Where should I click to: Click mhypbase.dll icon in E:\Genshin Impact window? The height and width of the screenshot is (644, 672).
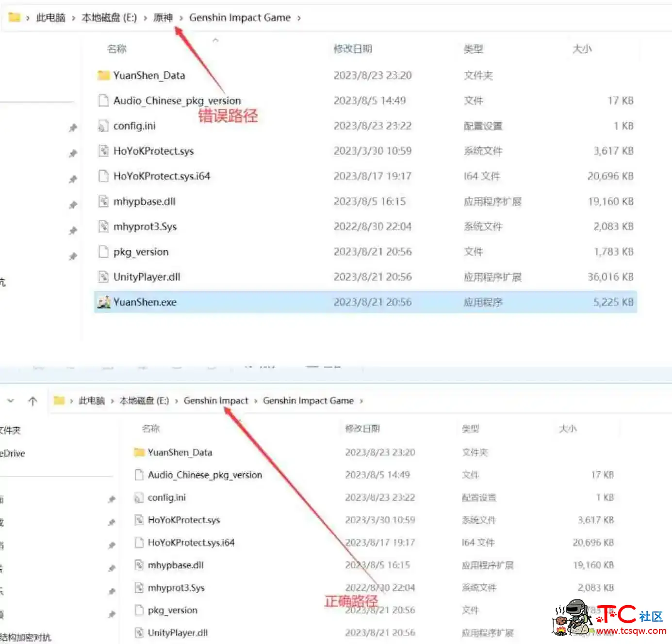139,565
